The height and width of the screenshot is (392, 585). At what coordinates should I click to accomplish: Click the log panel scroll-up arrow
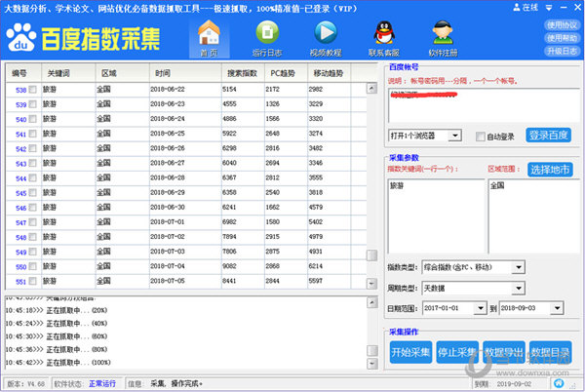pyautogui.click(x=372, y=302)
